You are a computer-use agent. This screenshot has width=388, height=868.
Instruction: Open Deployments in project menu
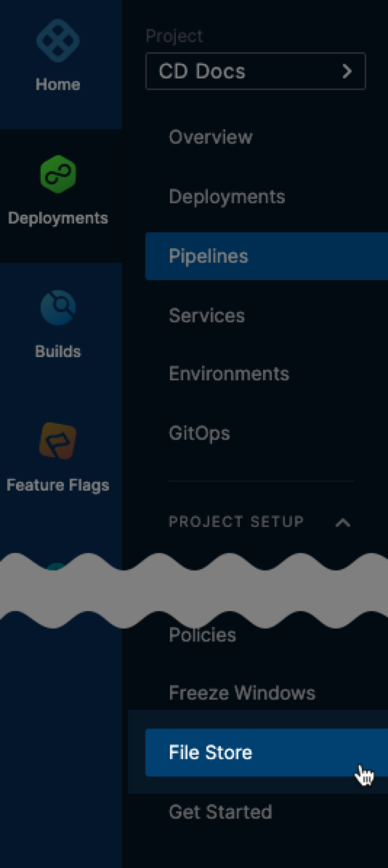pyautogui.click(x=227, y=197)
